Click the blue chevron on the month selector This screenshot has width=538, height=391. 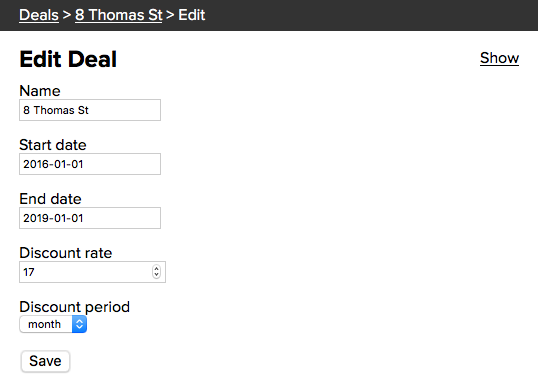point(79,324)
